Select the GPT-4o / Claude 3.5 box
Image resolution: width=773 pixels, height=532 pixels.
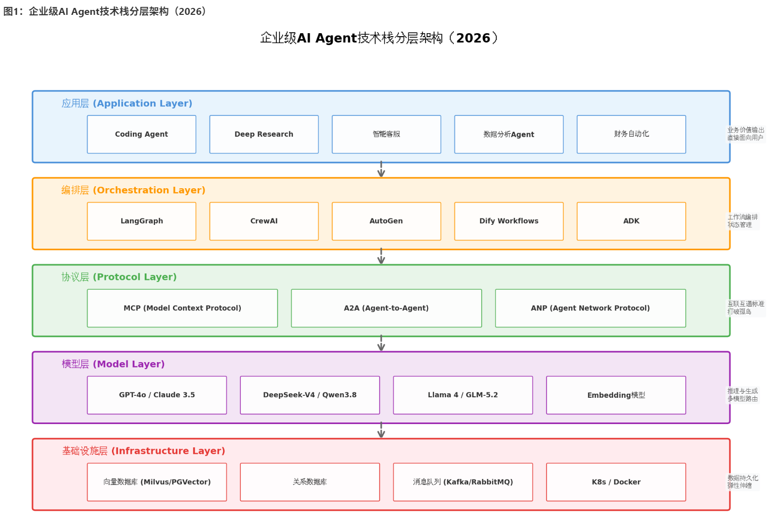[157, 395]
